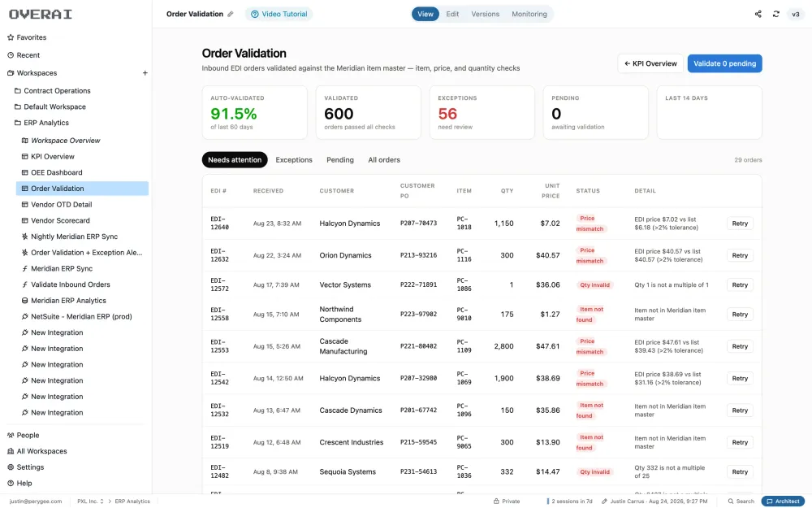Go back via the KPI Overview button
Viewport: 812px width, 508px height.
coord(650,63)
